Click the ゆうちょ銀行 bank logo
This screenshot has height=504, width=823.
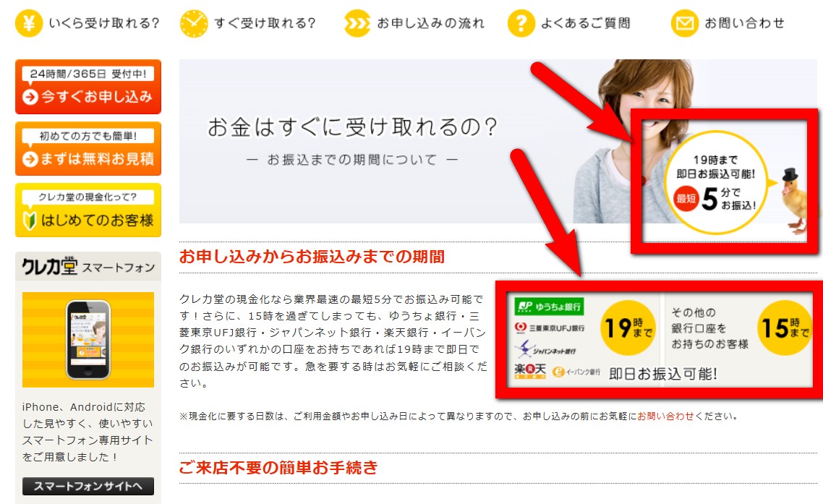[549, 307]
